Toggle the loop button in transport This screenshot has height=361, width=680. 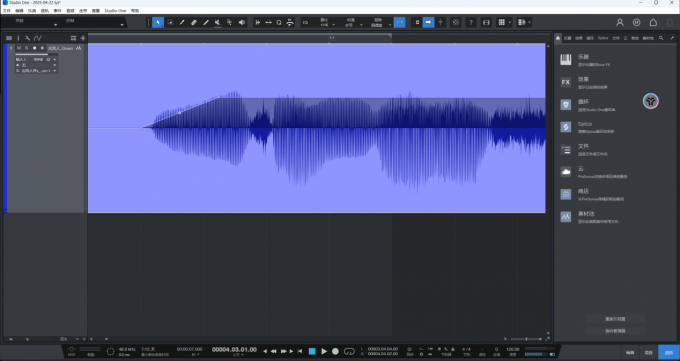349,351
